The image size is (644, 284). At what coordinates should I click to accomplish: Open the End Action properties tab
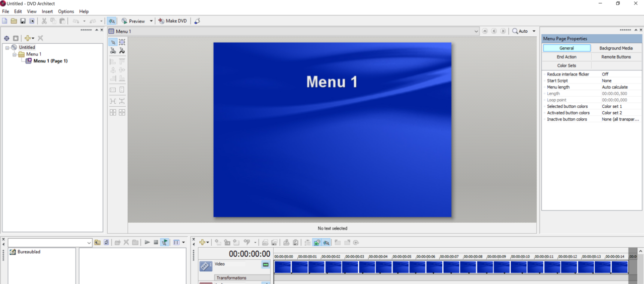coord(567,57)
